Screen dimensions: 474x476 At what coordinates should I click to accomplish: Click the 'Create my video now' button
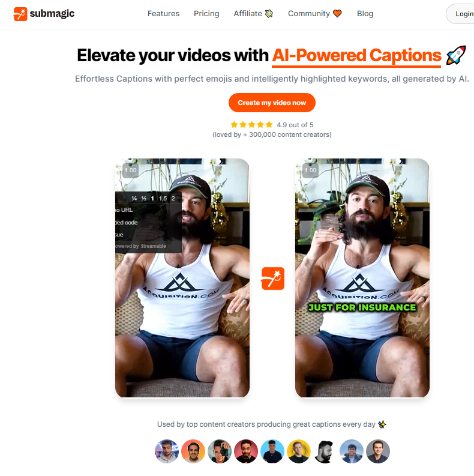point(272,103)
